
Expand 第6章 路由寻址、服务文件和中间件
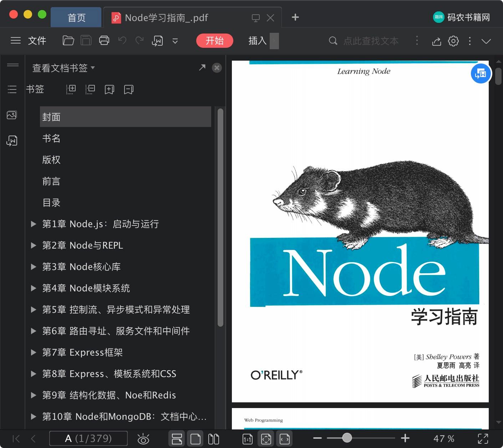34,331
